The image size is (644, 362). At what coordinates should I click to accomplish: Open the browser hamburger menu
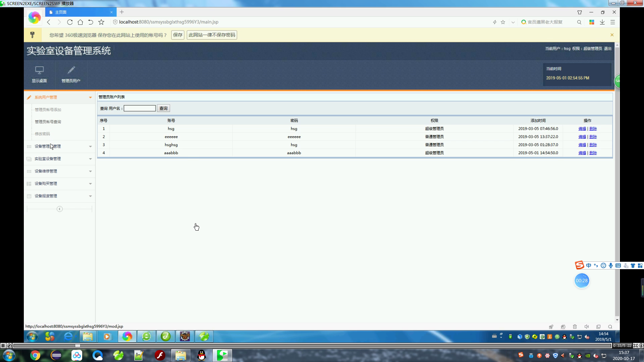[613, 22]
